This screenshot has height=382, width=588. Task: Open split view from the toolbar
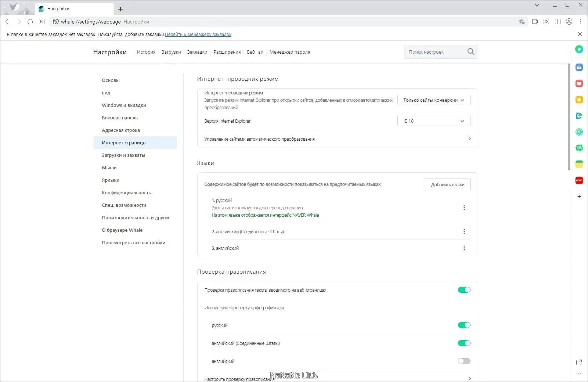coord(558,22)
